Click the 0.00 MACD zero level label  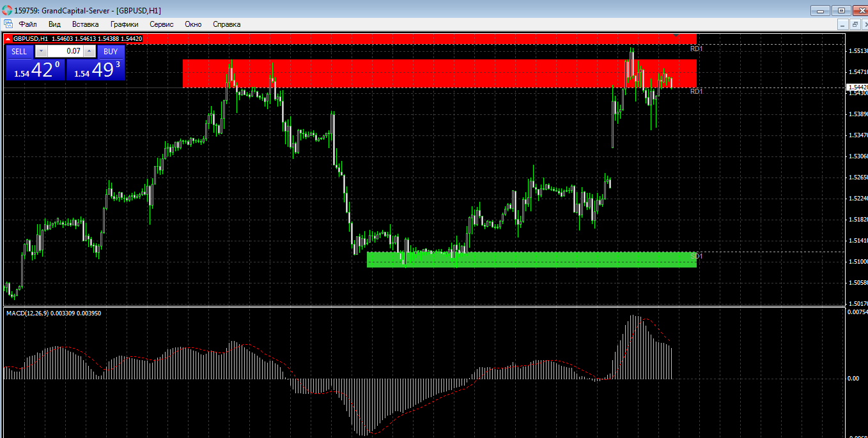pos(853,379)
